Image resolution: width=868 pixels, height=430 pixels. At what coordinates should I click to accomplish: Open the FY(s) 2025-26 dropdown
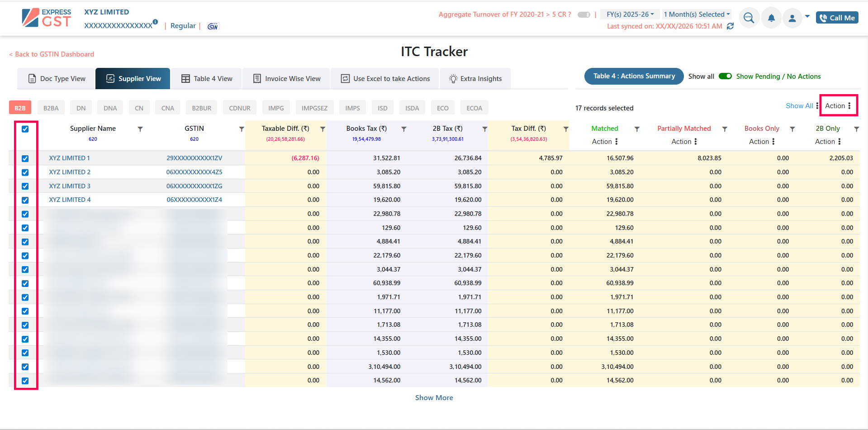click(x=630, y=14)
